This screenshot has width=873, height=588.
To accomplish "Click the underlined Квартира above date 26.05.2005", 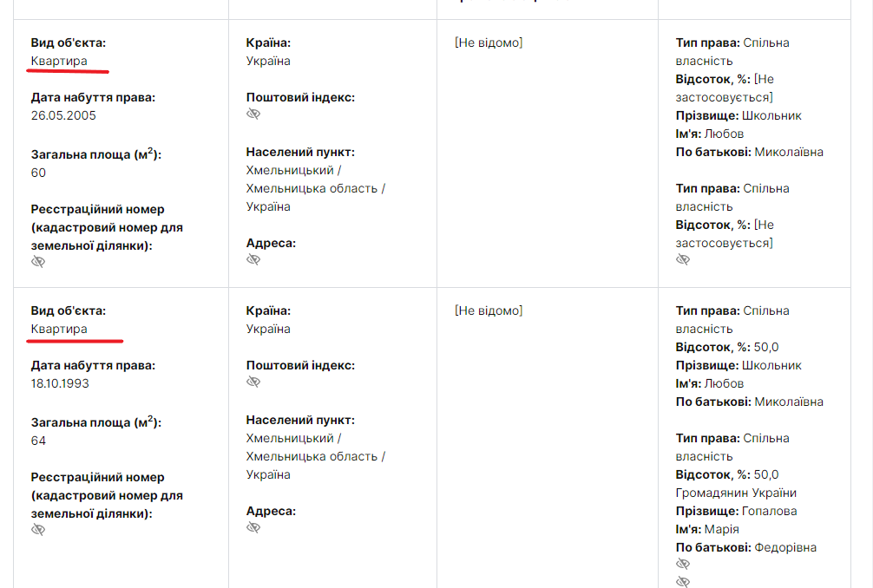I will point(59,61).
